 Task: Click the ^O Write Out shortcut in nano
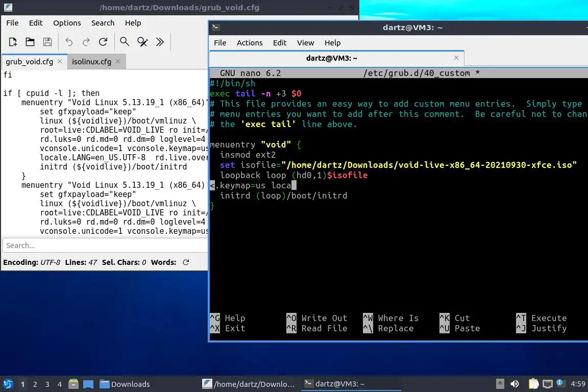pyautogui.click(x=317, y=318)
